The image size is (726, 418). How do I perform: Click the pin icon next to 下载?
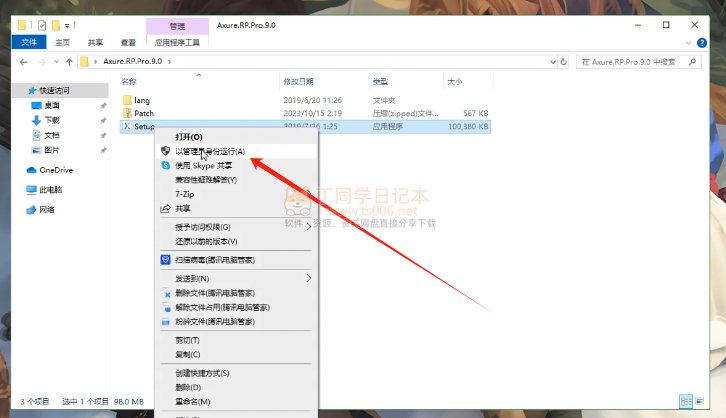[x=103, y=120]
